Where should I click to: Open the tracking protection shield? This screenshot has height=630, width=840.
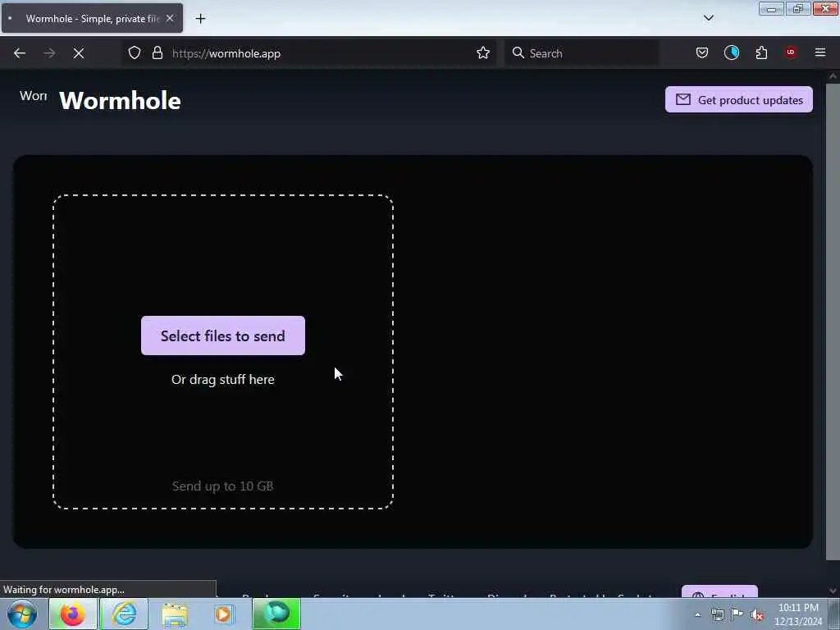pyautogui.click(x=135, y=52)
